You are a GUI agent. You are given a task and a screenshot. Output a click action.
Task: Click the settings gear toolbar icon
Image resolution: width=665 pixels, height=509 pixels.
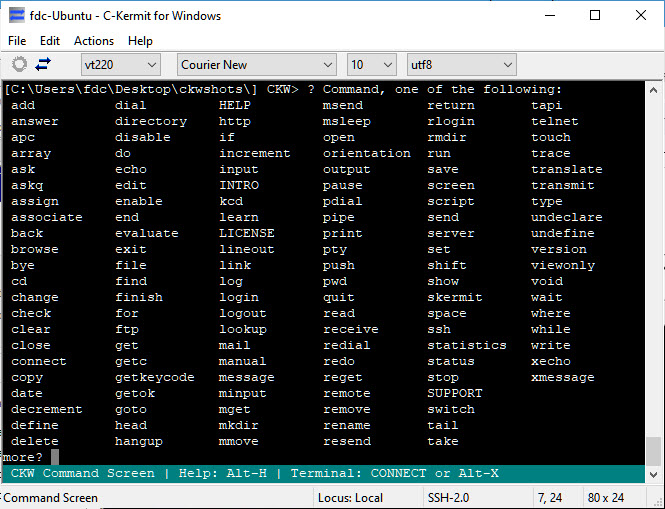(x=19, y=64)
